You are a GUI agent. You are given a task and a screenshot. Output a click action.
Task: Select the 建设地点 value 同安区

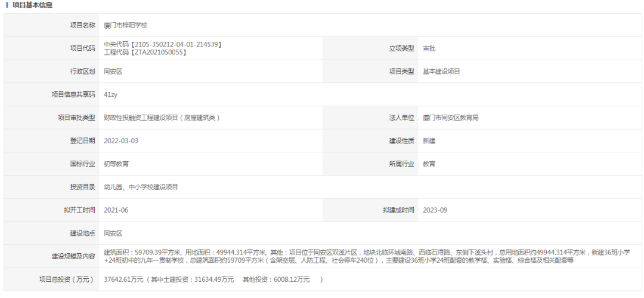(113, 234)
